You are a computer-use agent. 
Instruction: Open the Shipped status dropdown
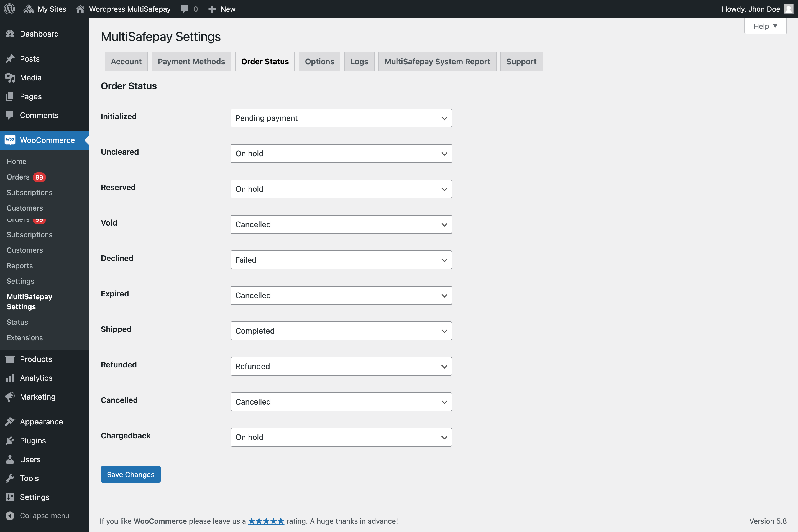point(341,331)
